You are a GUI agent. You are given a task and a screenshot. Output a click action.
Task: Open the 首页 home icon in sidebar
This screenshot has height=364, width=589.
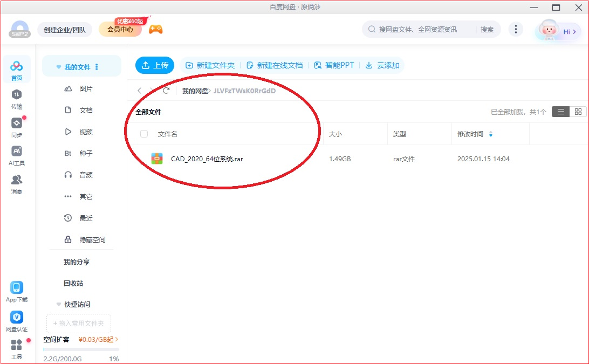tap(17, 70)
